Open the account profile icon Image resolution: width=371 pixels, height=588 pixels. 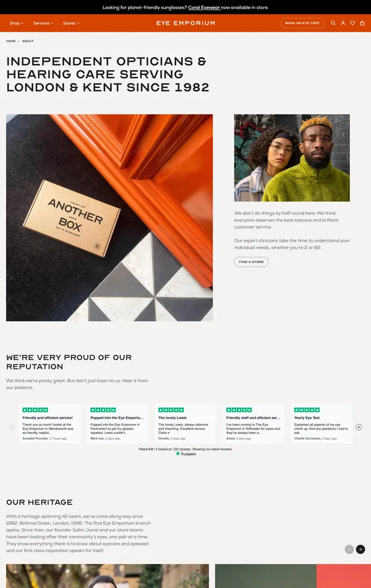tap(343, 23)
